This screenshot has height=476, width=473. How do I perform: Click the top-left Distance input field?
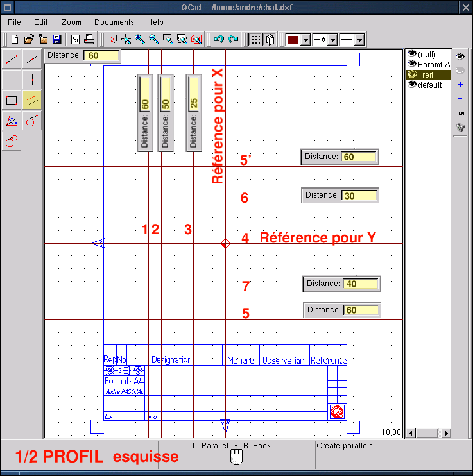(x=101, y=56)
